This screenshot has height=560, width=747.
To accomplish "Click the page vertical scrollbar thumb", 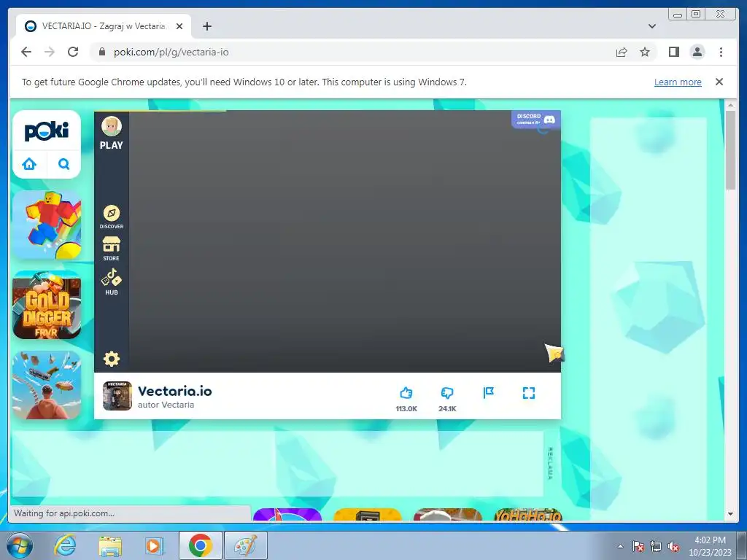I will click(730, 149).
